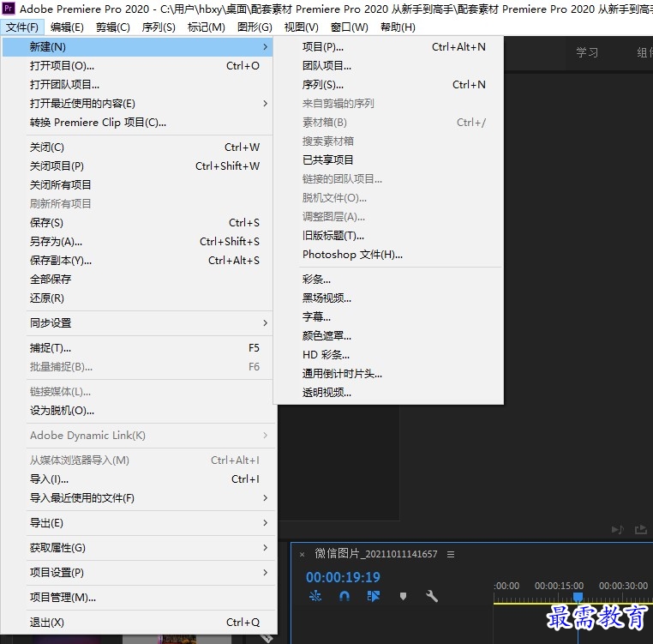Create new 旧版标题(T)...
Viewport: 653px width, 644px height.
pos(388,236)
